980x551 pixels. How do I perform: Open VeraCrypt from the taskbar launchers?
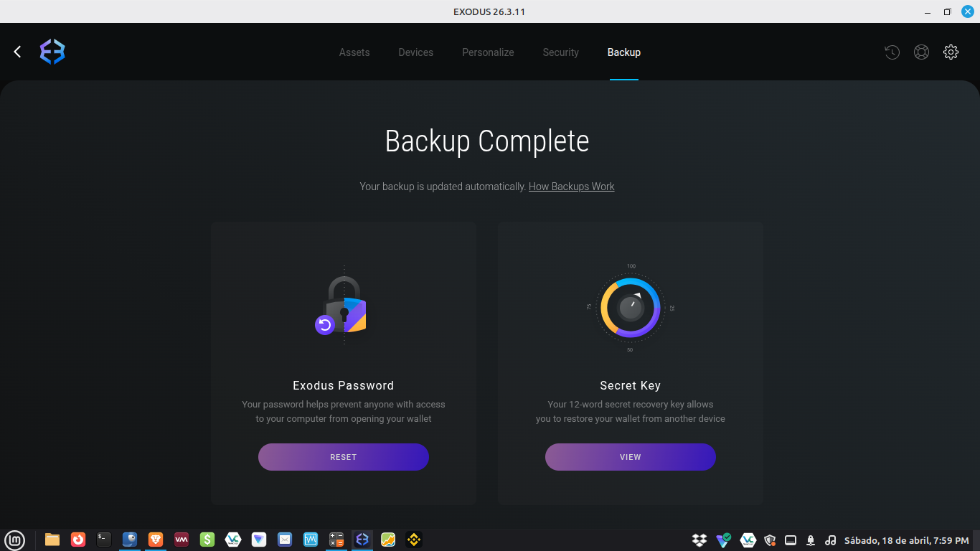coord(233,540)
